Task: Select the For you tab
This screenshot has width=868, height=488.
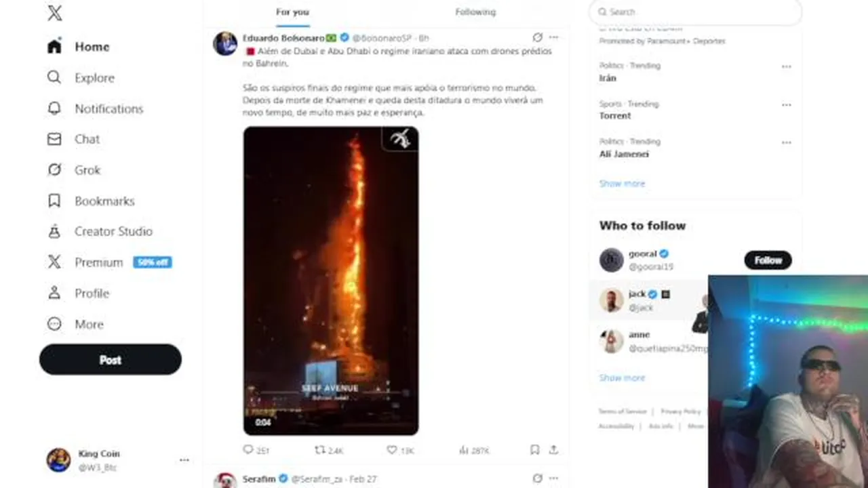Action: (292, 12)
